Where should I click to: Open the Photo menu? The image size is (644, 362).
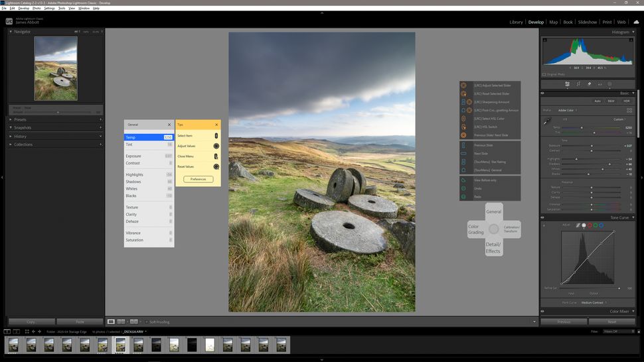pyautogui.click(x=37, y=9)
